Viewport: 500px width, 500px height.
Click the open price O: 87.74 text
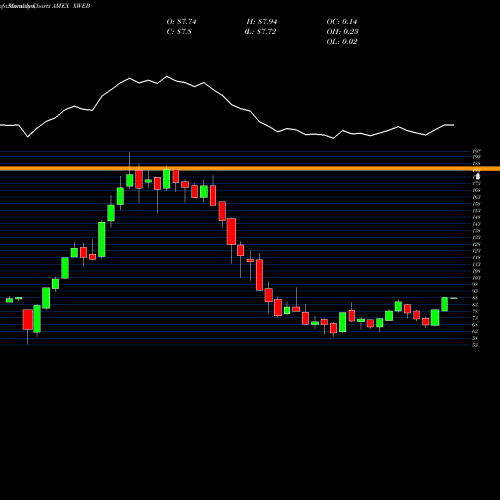click(x=181, y=22)
